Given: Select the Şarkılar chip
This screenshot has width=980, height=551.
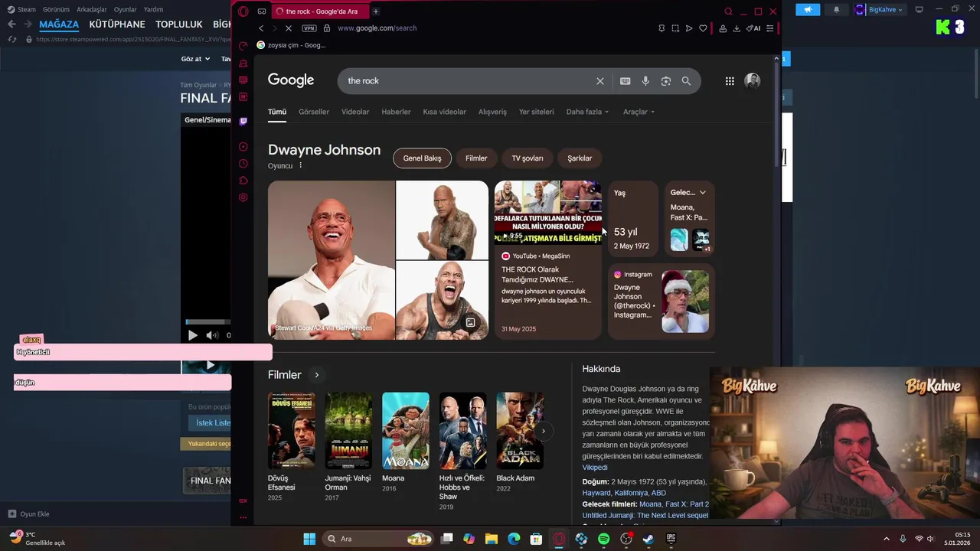Looking at the screenshot, I should [x=580, y=158].
